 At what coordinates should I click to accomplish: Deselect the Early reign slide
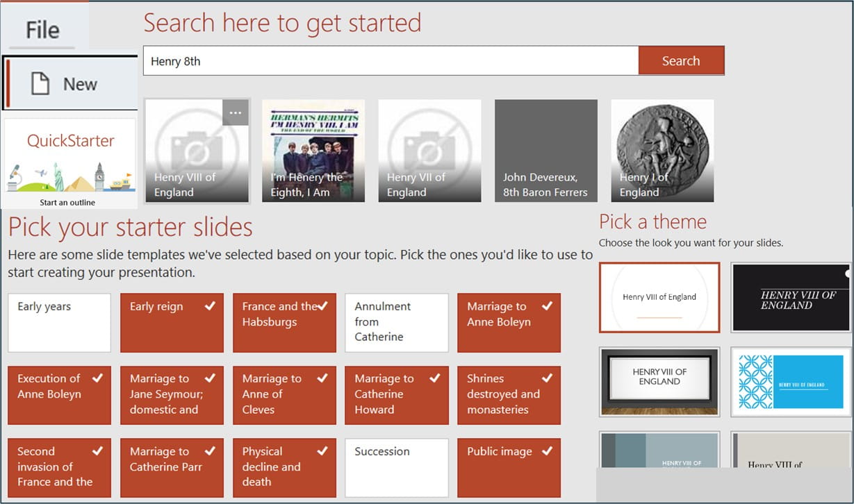click(x=172, y=323)
